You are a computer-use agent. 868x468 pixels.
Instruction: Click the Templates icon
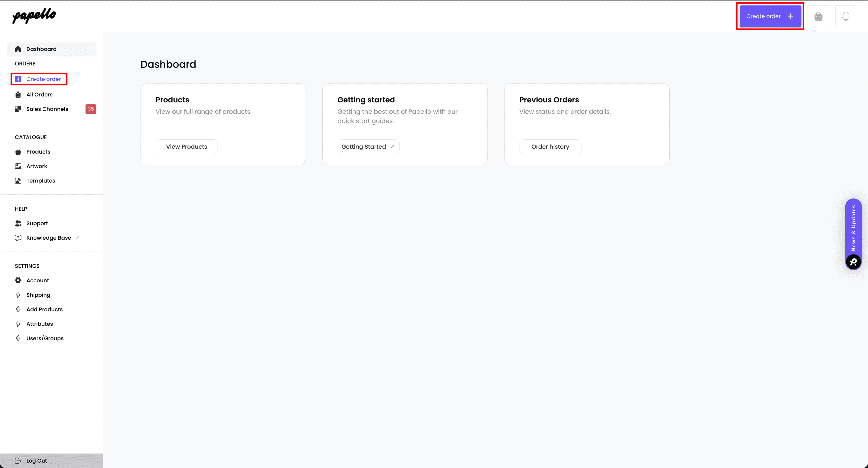(18, 181)
